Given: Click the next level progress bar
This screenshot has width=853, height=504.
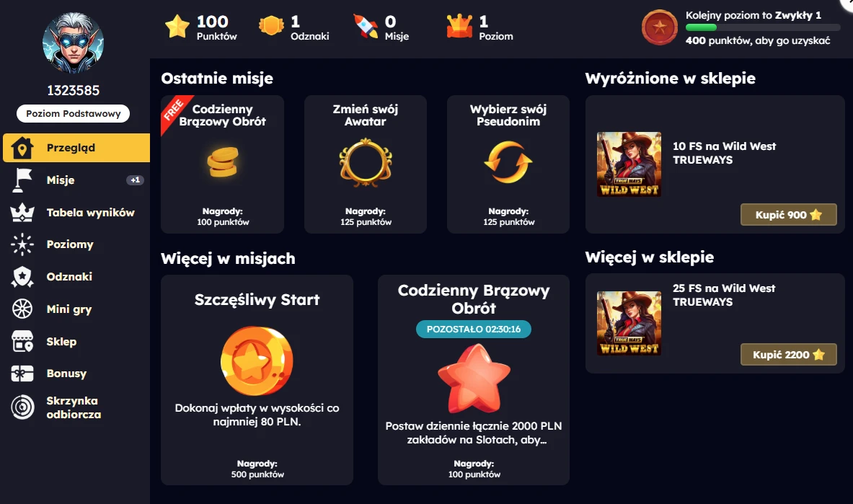Looking at the screenshot, I should coord(762,27).
